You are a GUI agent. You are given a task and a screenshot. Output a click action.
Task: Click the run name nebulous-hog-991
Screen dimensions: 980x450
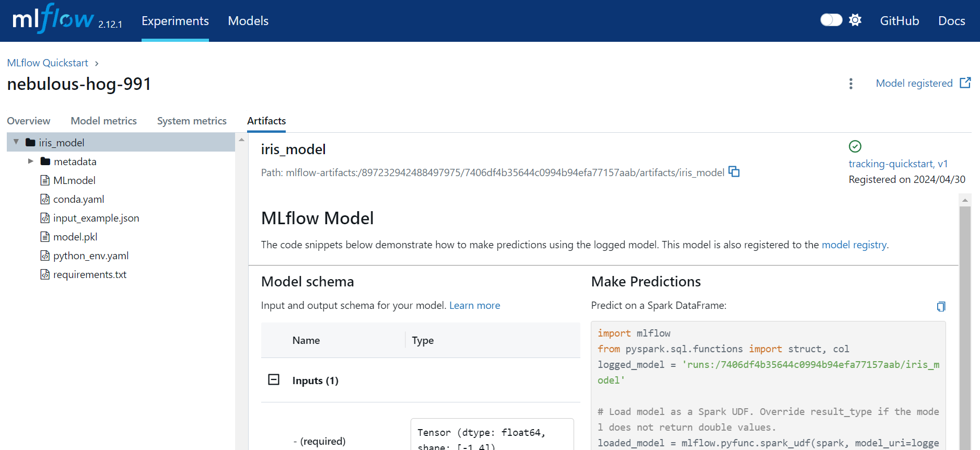(79, 84)
